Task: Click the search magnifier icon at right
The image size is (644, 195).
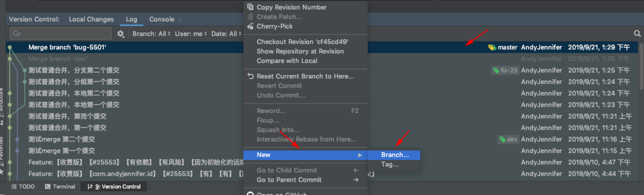Action: [x=637, y=33]
